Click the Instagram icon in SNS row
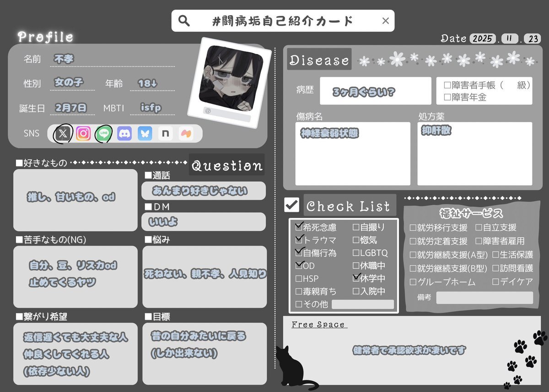549x392 pixels. (83, 134)
